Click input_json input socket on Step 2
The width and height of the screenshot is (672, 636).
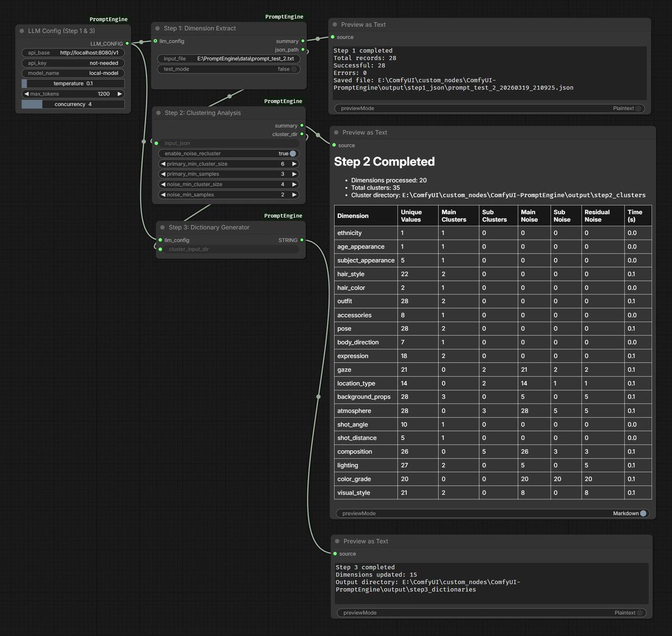click(156, 143)
